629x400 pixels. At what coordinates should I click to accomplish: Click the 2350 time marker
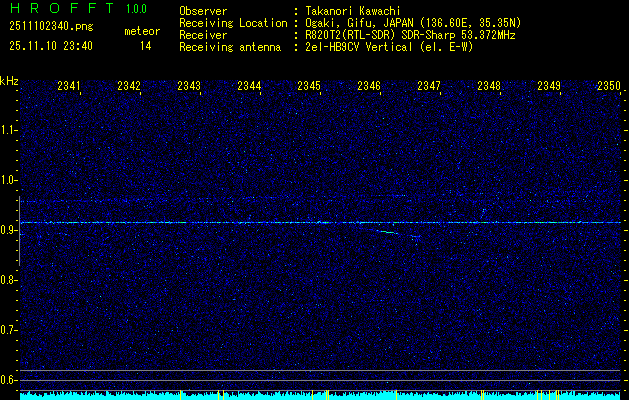608,87
